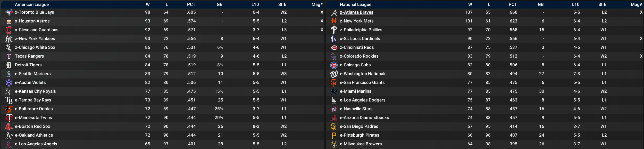Open the x-Atlanta Braves team link

pos(356,12)
